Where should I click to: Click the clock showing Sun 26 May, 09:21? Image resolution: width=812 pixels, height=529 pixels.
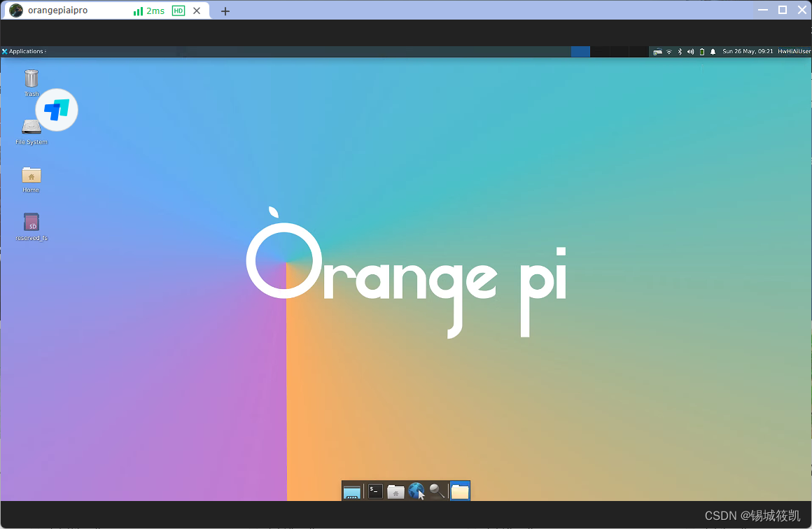748,51
